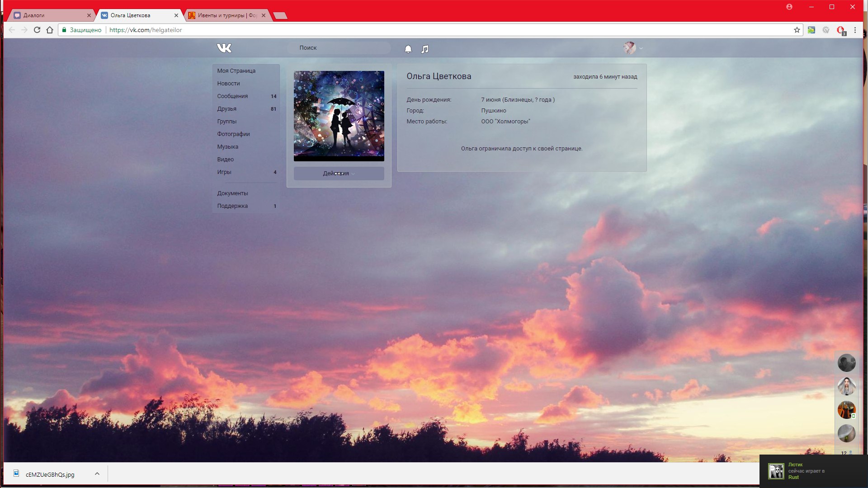868x488 pixels.
Task: Click the red Opera-style extension icon
Action: point(840,30)
